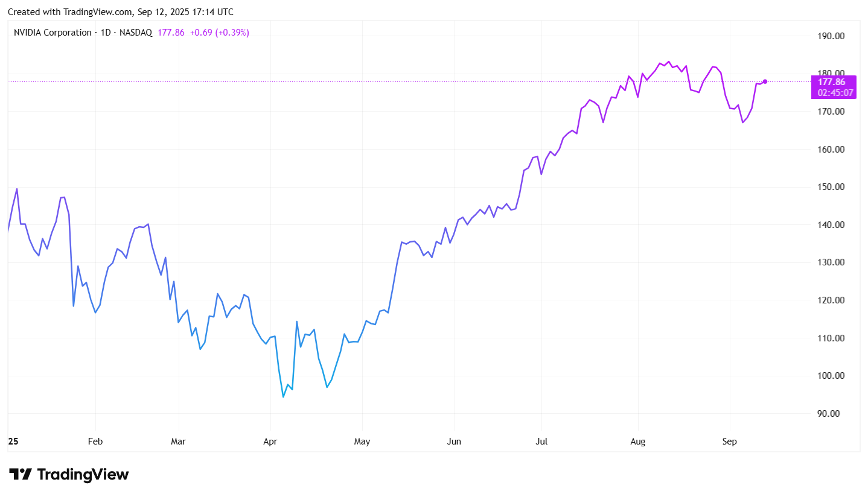Image resolution: width=868 pixels, height=497 pixels.
Task: Select the Sep label on time axis
Action: tap(730, 442)
